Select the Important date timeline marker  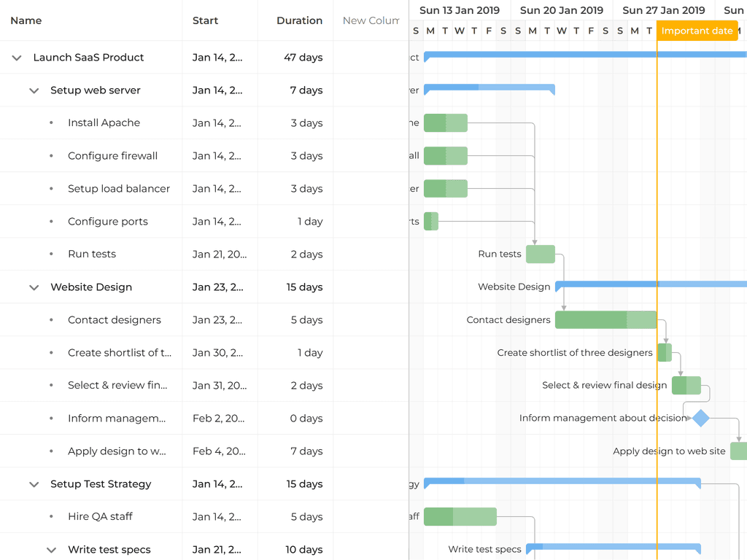click(x=697, y=31)
